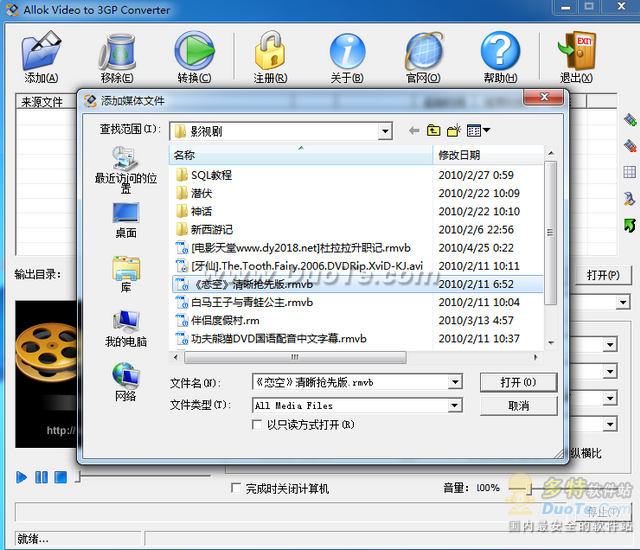640x550 pixels.
Task: Toggle 完成时关闭计算机 checkbox
Action: click(236, 488)
